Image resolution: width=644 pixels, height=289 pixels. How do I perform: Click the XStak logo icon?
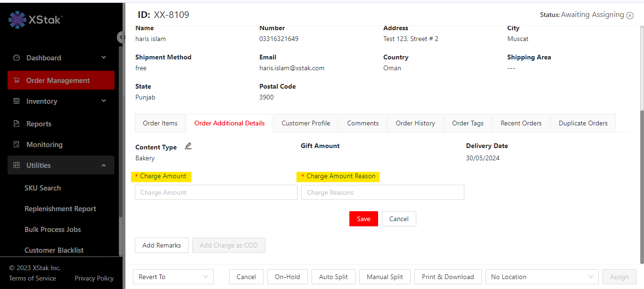18,20
